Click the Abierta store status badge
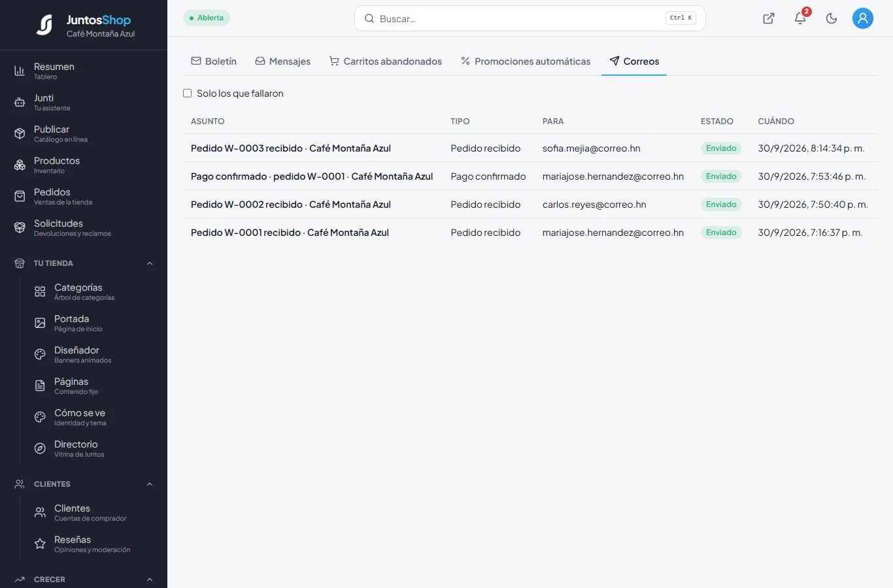 click(207, 18)
